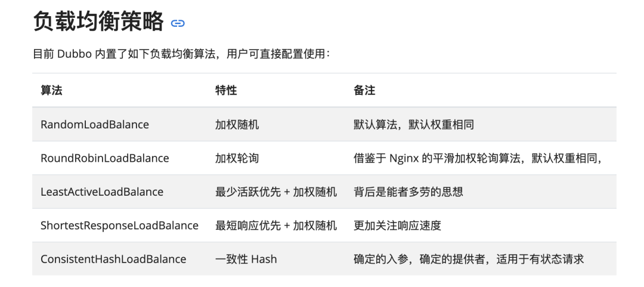
Task: Select the RoundRobinLoadBalance cell
Action: (105, 158)
